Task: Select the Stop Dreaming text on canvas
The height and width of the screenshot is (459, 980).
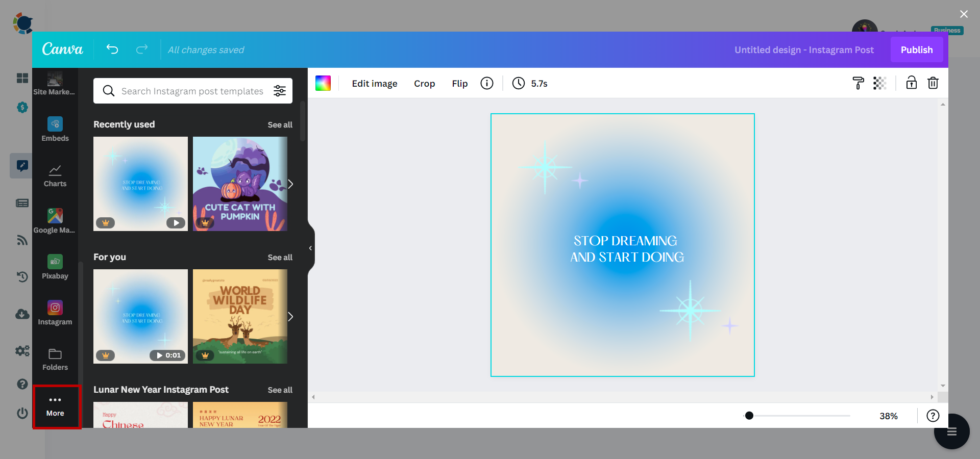Action: 627,249
